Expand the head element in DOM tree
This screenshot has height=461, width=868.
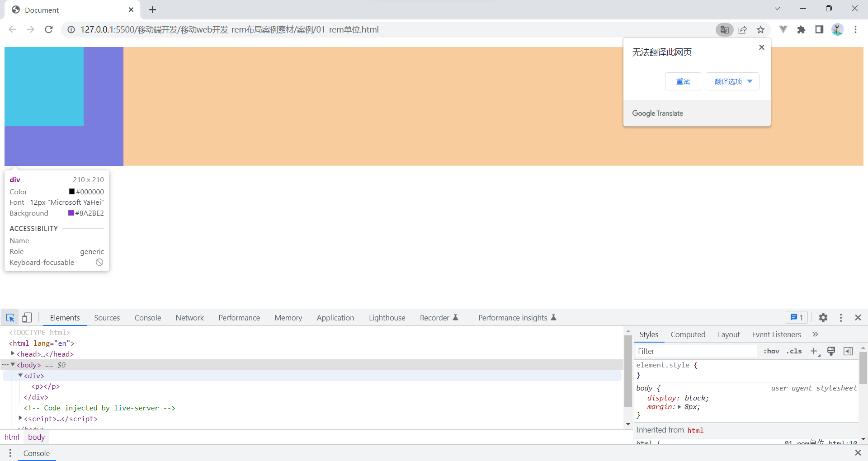click(14, 354)
